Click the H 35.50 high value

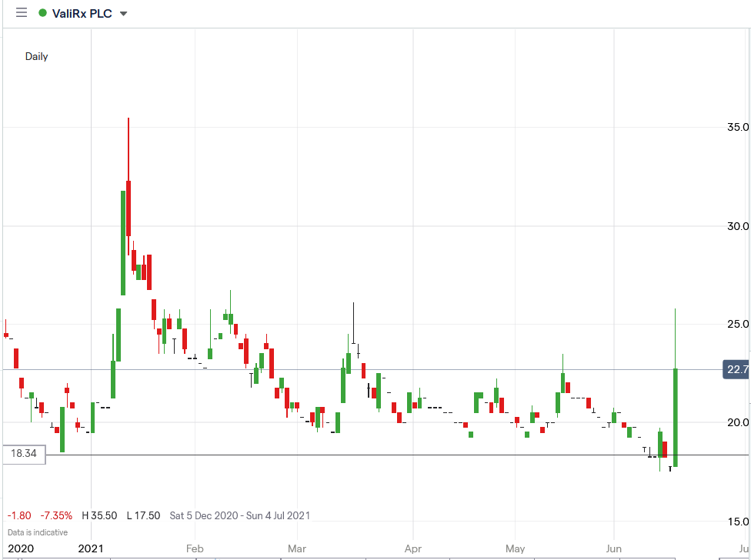click(99, 515)
